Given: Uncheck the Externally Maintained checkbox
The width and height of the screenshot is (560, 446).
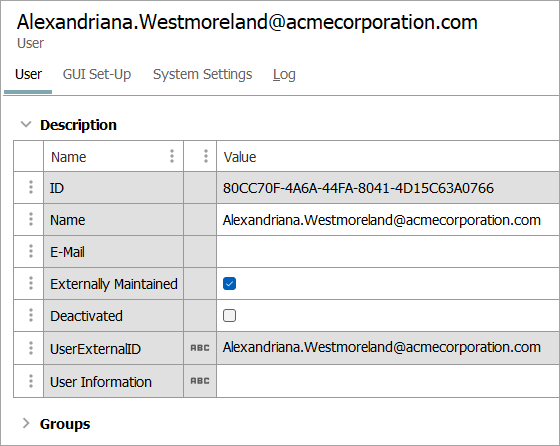Looking at the screenshot, I should click(229, 284).
